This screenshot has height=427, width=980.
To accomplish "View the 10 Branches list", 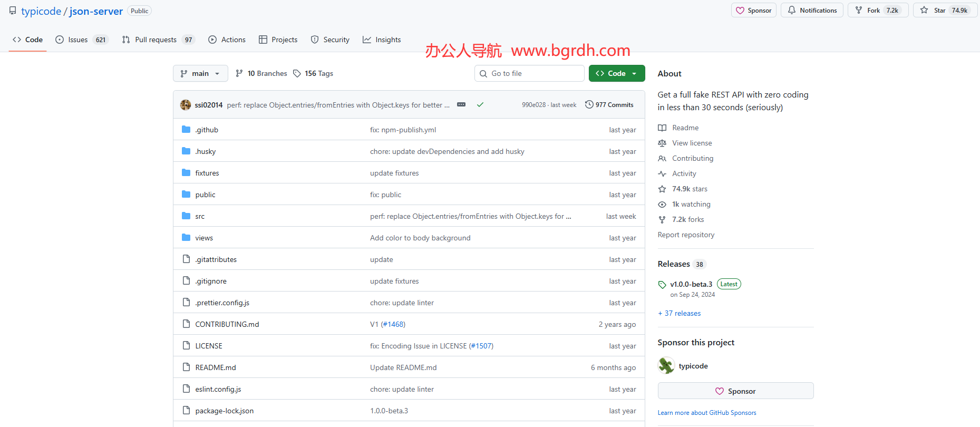I will 261,73.
